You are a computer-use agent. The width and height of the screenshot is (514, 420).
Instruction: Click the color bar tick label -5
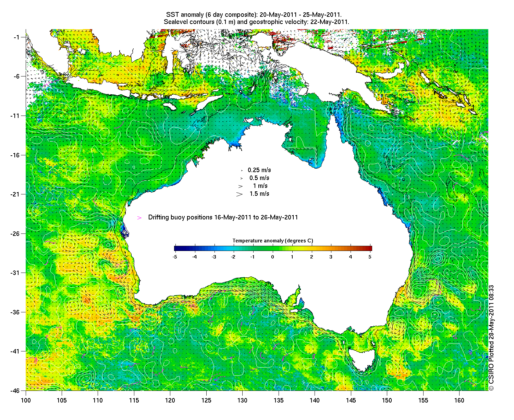click(174, 256)
